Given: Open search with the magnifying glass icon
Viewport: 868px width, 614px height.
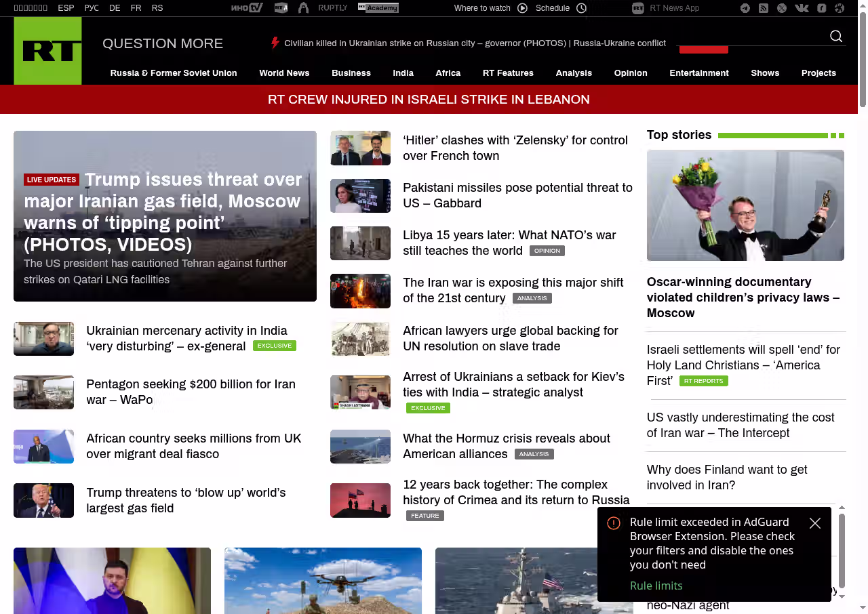Looking at the screenshot, I should [x=836, y=37].
